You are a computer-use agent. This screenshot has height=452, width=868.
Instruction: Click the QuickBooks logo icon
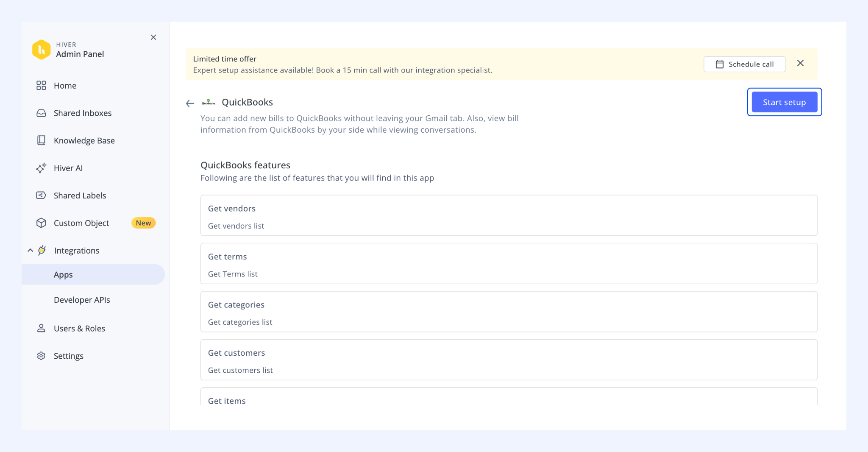pos(208,102)
